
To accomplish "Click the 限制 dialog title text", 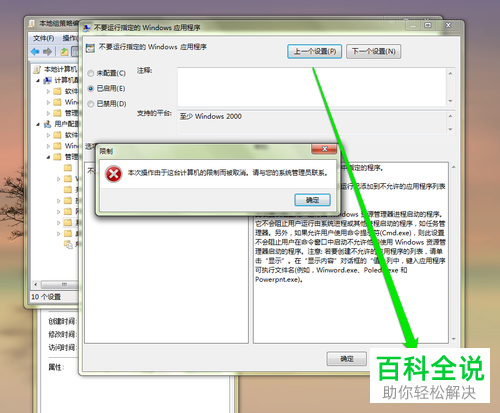I will [x=106, y=151].
